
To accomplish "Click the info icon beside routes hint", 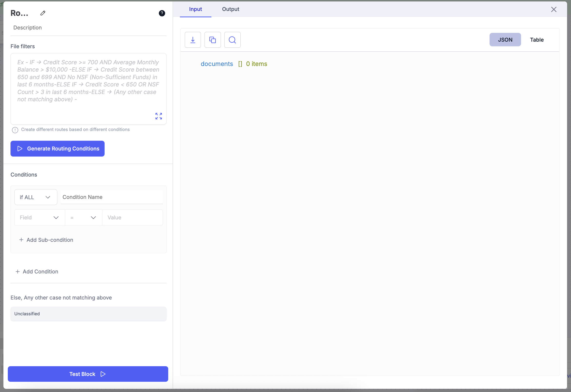I will [15, 130].
